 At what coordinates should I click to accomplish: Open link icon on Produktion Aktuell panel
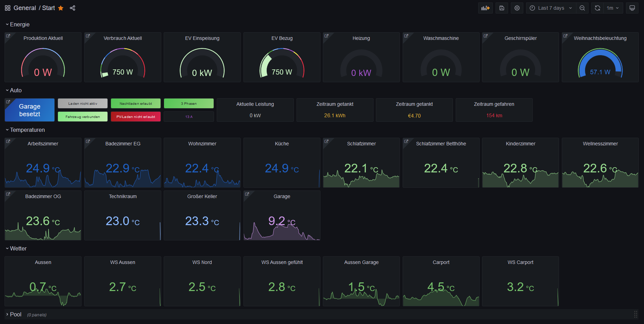point(8,36)
